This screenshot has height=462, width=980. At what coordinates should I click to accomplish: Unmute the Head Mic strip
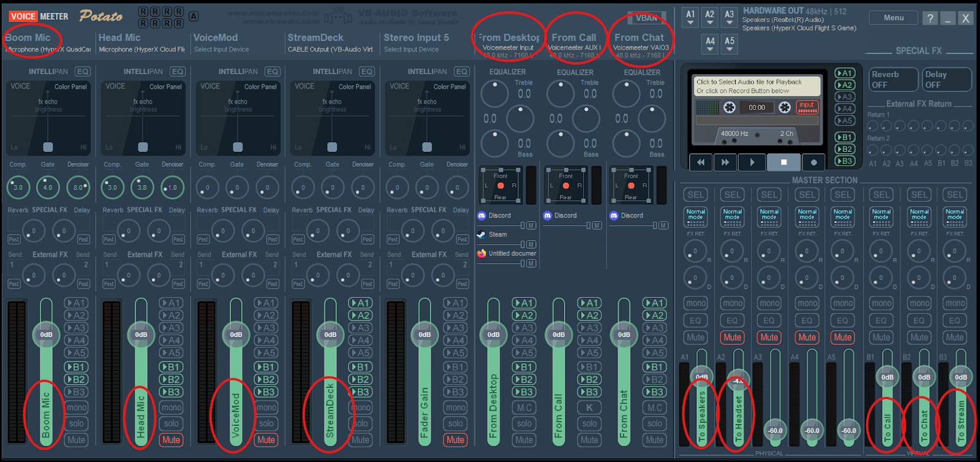point(171,440)
